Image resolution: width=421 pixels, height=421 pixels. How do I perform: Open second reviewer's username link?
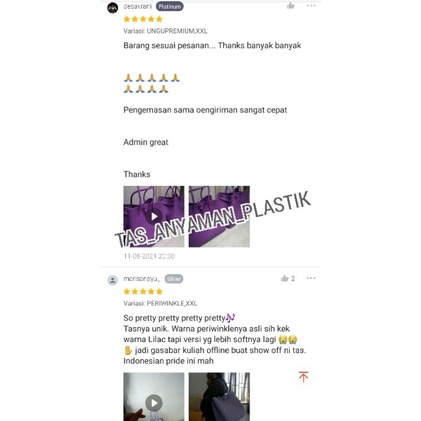click(x=142, y=279)
